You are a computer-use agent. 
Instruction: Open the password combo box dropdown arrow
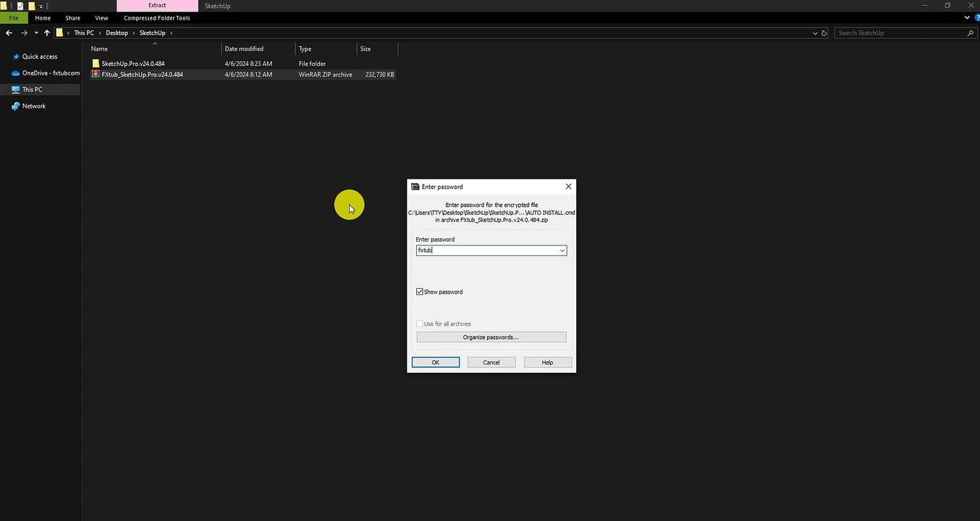click(562, 250)
